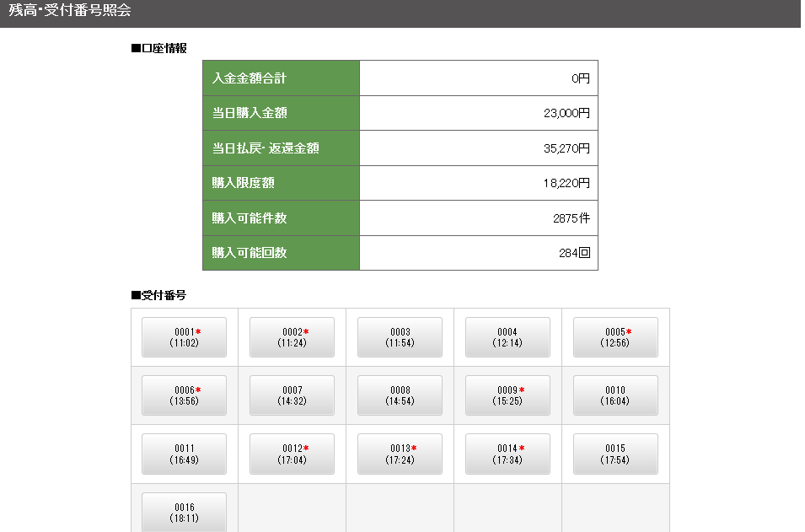Show details for receipt 0011 (16:49)
This screenshot has width=805, height=532.
point(184,454)
